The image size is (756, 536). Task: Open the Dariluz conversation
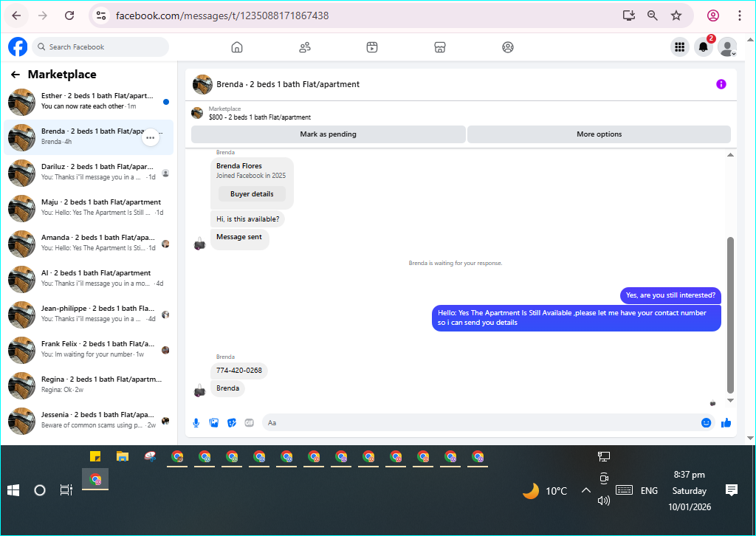(89, 173)
